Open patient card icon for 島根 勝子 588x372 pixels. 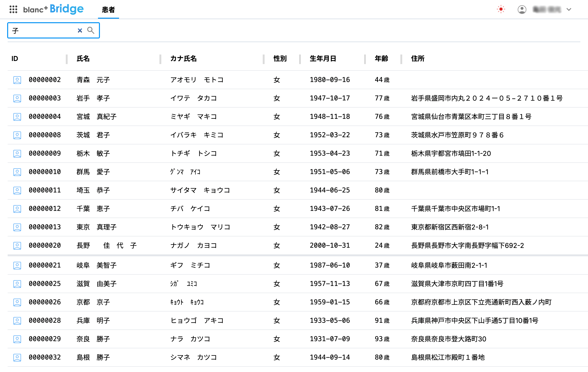coord(17,357)
